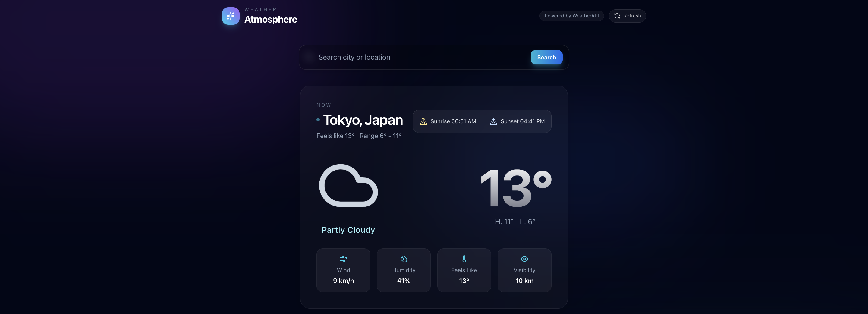Viewport: 868px width, 314px height.
Task: Select the Humidity 41% card
Action: [404, 270]
